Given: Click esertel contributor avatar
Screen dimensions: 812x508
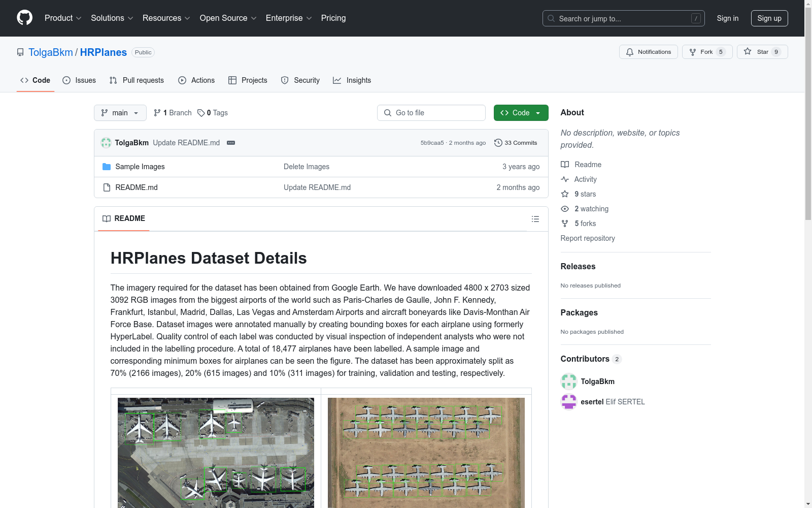Looking at the screenshot, I should 568,402.
